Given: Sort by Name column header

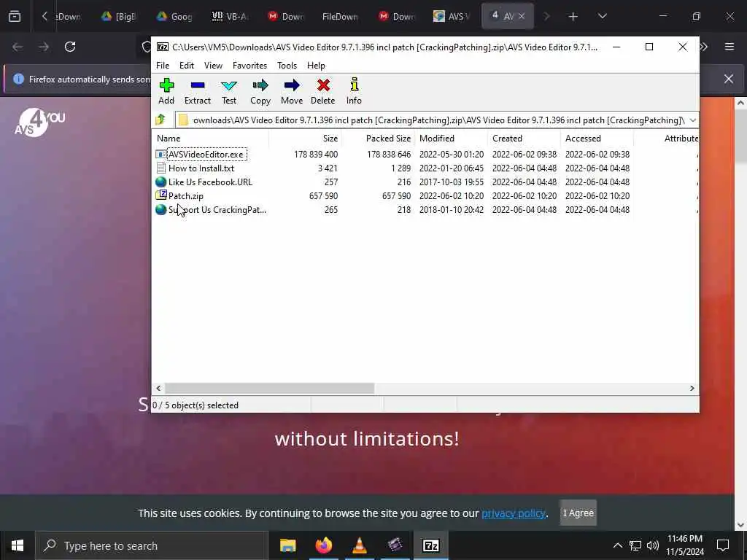Looking at the screenshot, I should coord(211,139).
